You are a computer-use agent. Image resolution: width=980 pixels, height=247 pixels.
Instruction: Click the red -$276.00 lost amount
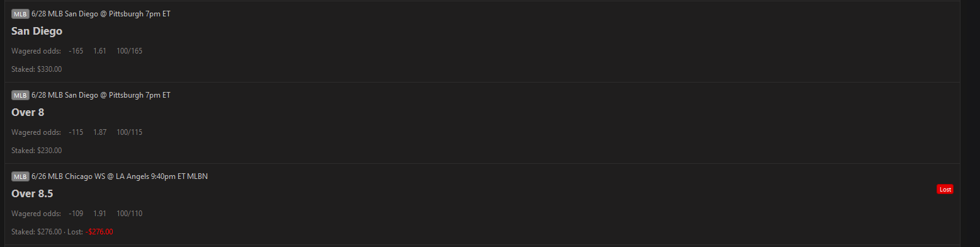pyautogui.click(x=99, y=232)
